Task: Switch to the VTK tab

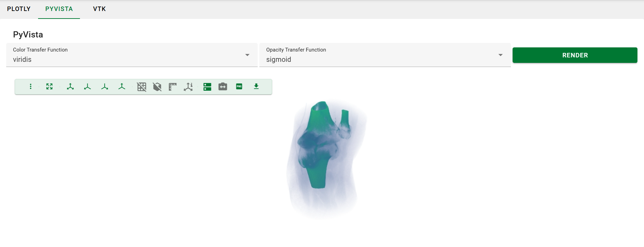Action: click(99, 9)
